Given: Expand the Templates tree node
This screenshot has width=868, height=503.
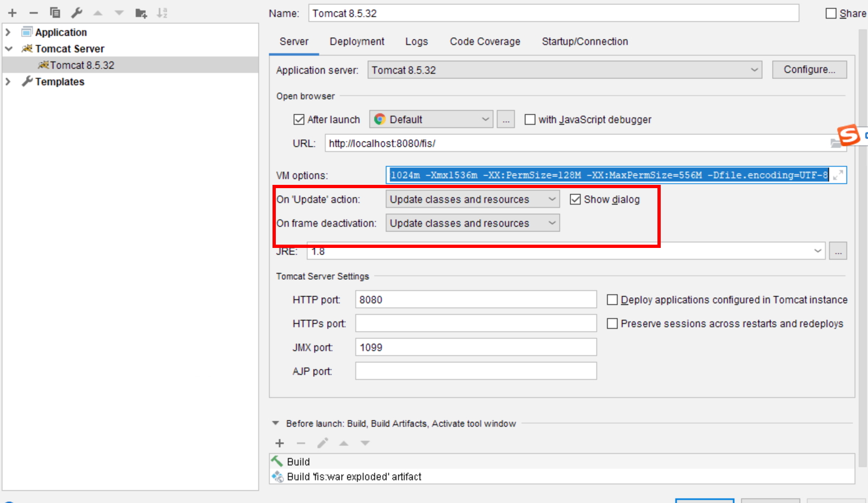Looking at the screenshot, I should point(8,82).
